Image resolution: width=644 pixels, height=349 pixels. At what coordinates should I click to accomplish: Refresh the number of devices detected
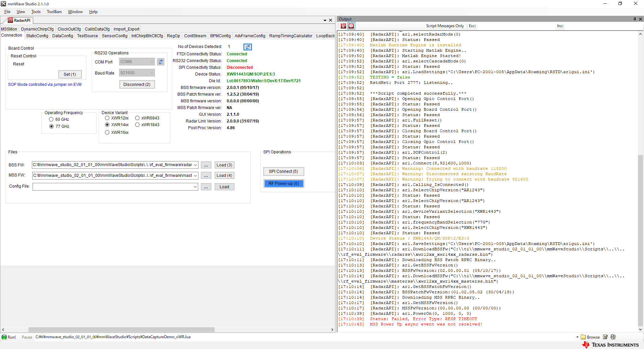coord(248,47)
